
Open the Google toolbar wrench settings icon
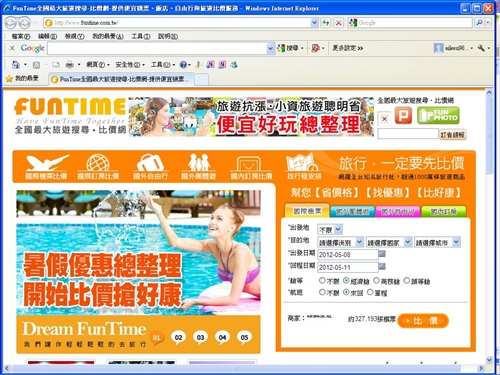tap(481, 48)
